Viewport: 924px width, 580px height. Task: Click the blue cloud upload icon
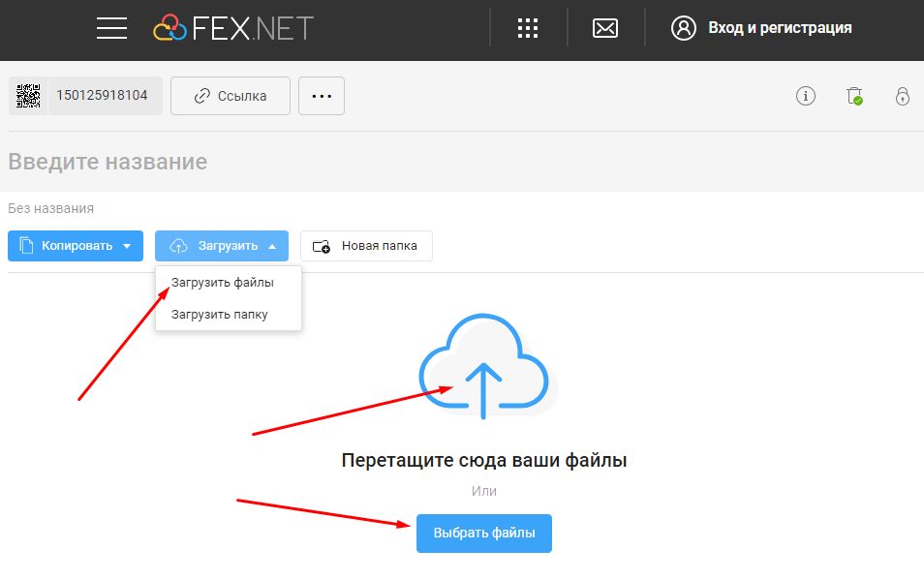(484, 366)
